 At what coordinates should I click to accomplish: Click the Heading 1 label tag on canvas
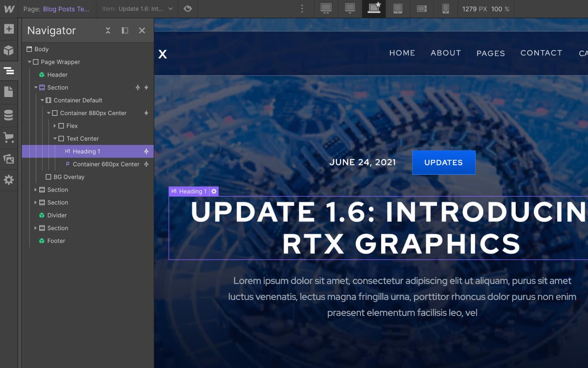click(x=189, y=191)
